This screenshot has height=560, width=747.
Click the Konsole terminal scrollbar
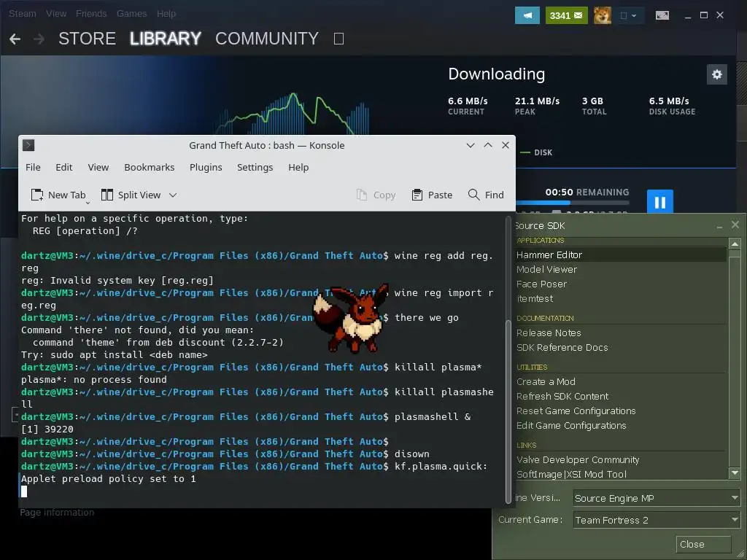tap(508, 411)
